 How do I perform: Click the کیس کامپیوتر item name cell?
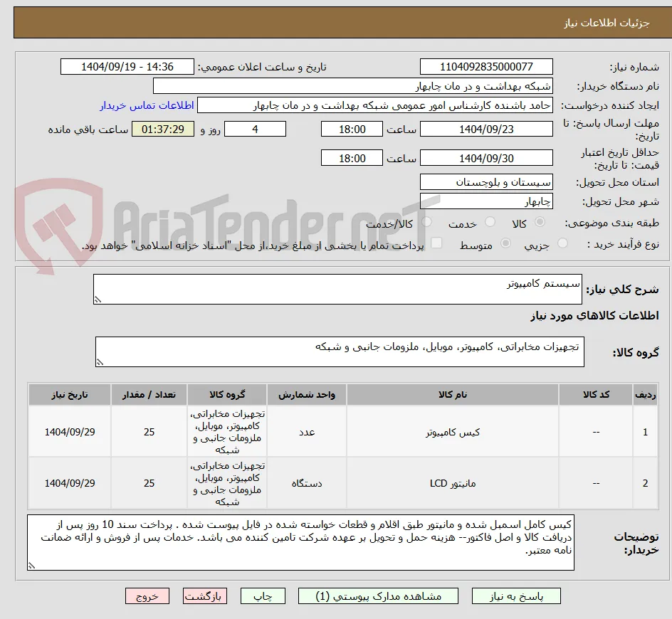click(x=453, y=432)
